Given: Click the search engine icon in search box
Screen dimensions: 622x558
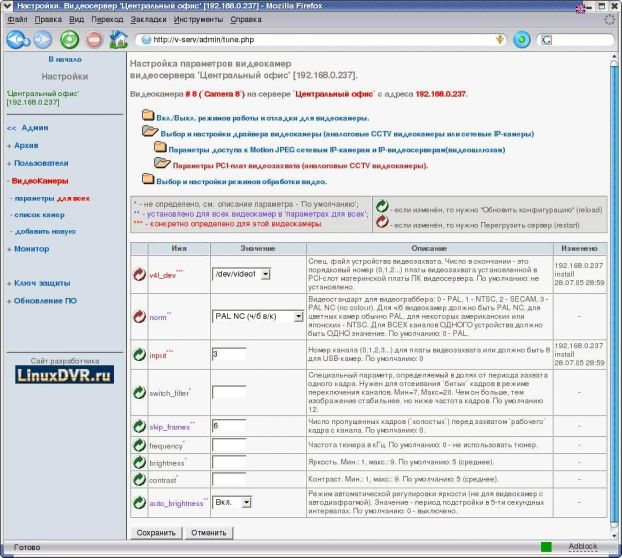Looking at the screenshot, I should click(547, 40).
